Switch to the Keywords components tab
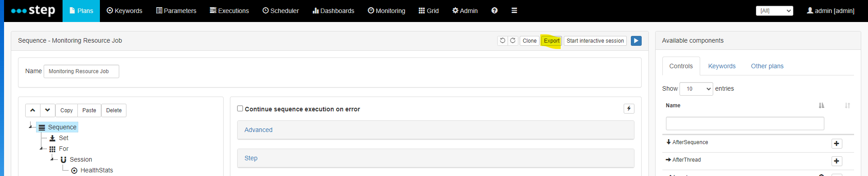868x176 pixels. (x=722, y=66)
